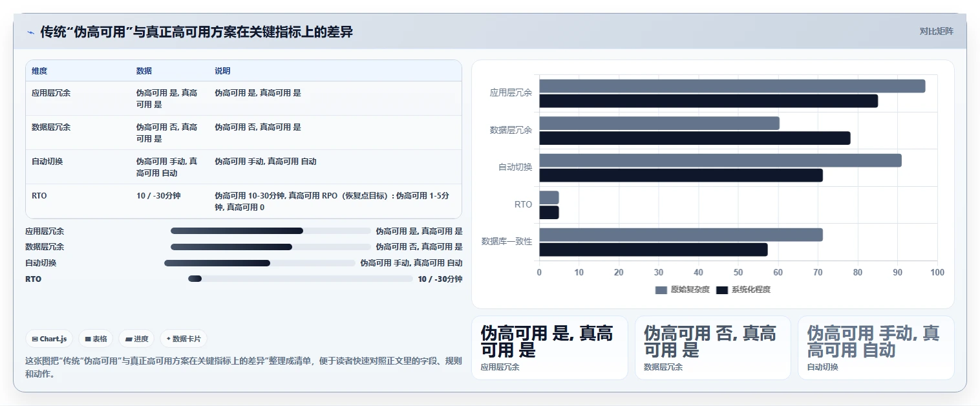Click the dark 系统化程度 bar for 数据层冗余
This screenshot has width=980, height=406.
(x=695, y=138)
